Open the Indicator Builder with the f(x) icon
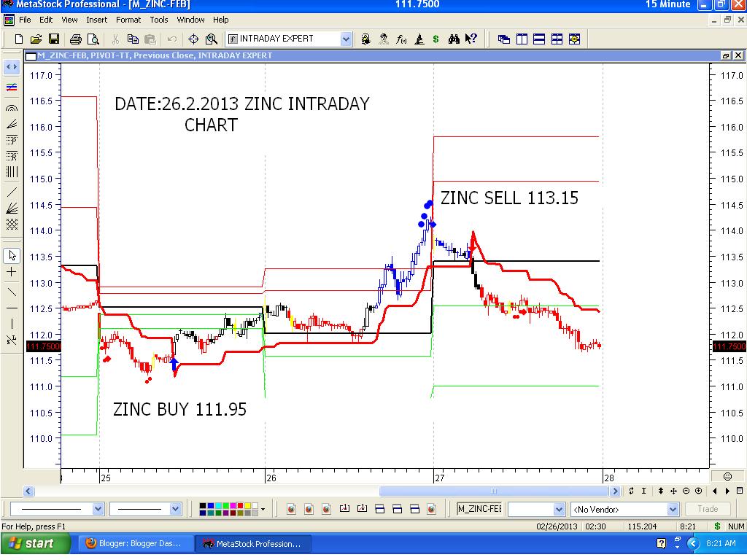 click(x=401, y=39)
